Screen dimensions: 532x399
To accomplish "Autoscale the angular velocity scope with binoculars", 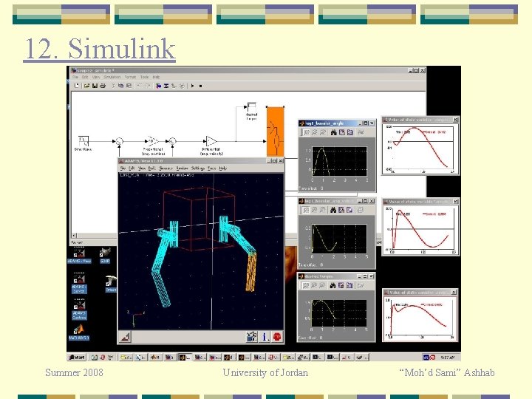I will pyautogui.click(x=333, y=210).
